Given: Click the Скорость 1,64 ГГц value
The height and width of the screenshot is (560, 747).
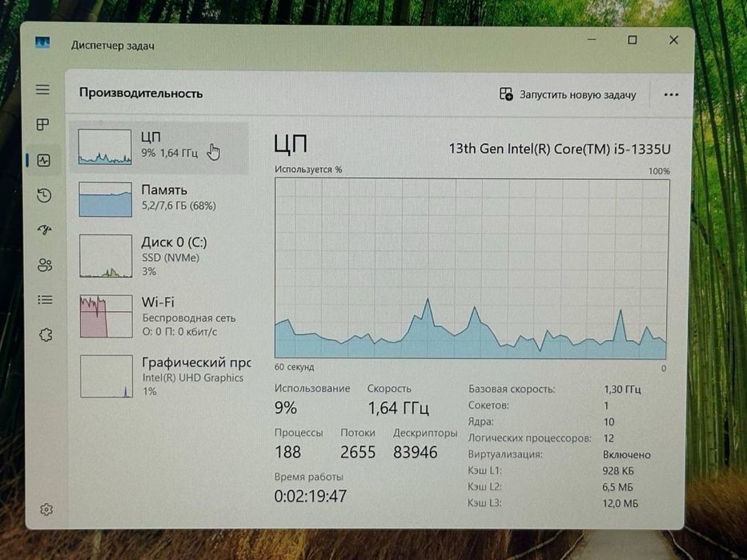Looking at the screenshot, I should tap(398, 408).
